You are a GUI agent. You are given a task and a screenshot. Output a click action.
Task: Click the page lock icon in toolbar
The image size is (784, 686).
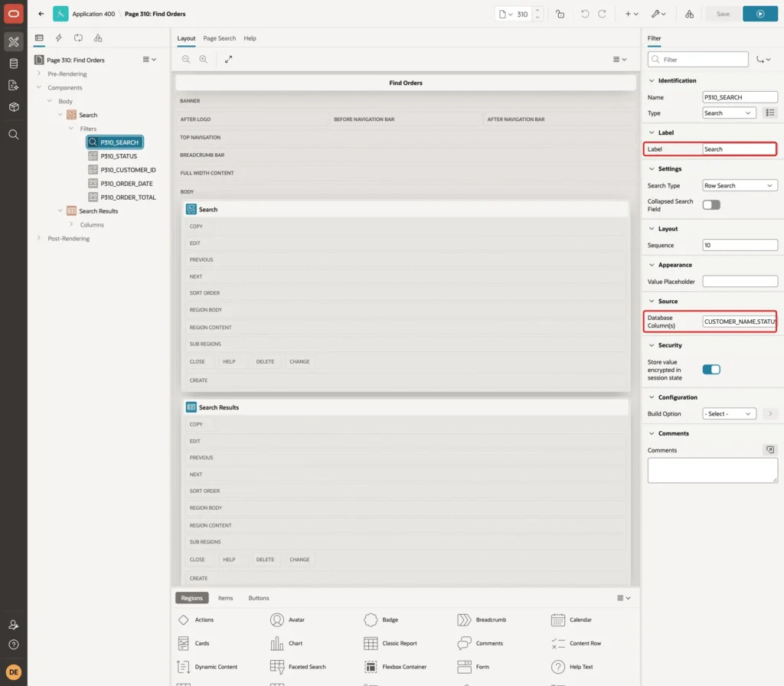point(560,14)
